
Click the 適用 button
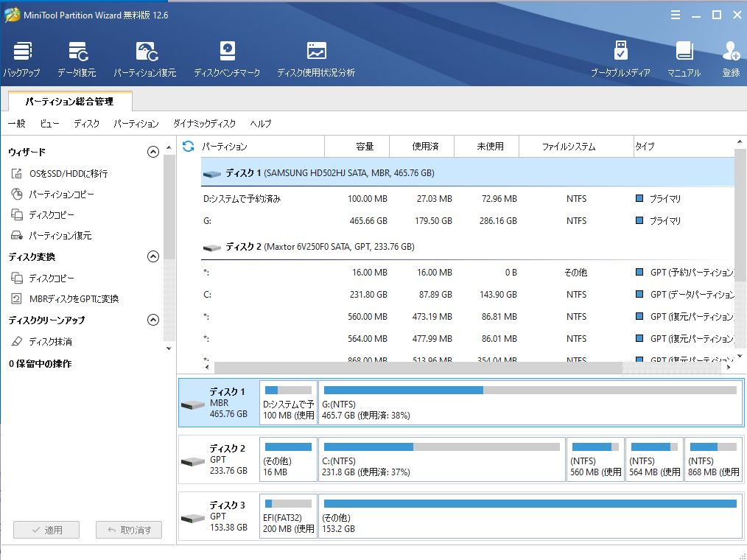coord(46,530)
